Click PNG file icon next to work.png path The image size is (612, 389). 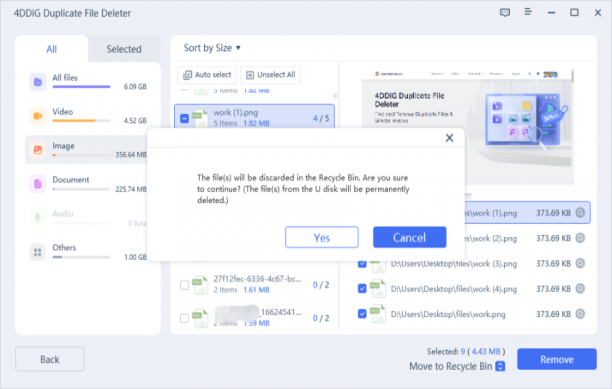pos(378,314)
